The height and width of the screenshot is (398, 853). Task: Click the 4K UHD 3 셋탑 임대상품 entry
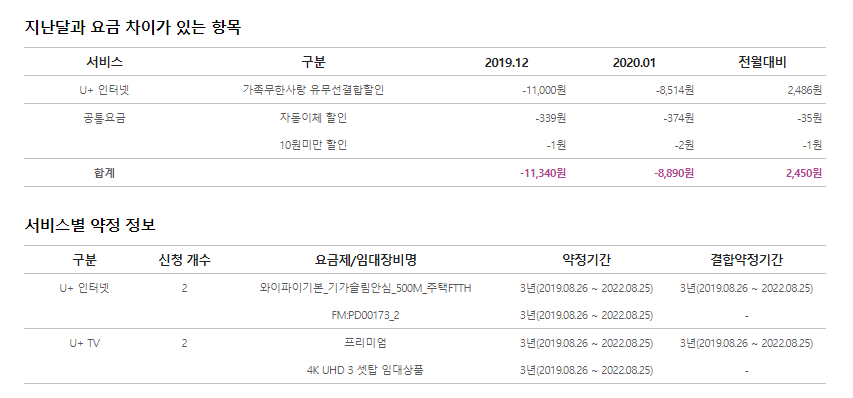[x=366, y=370]
